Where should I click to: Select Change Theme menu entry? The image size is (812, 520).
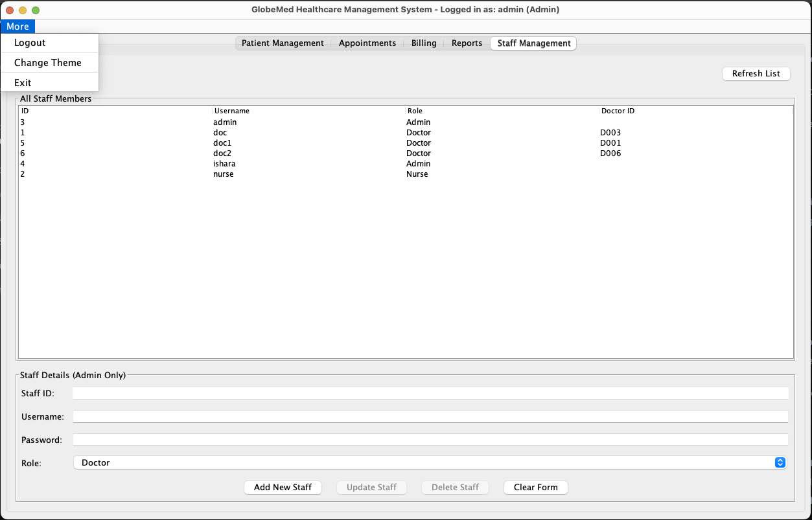48,63
